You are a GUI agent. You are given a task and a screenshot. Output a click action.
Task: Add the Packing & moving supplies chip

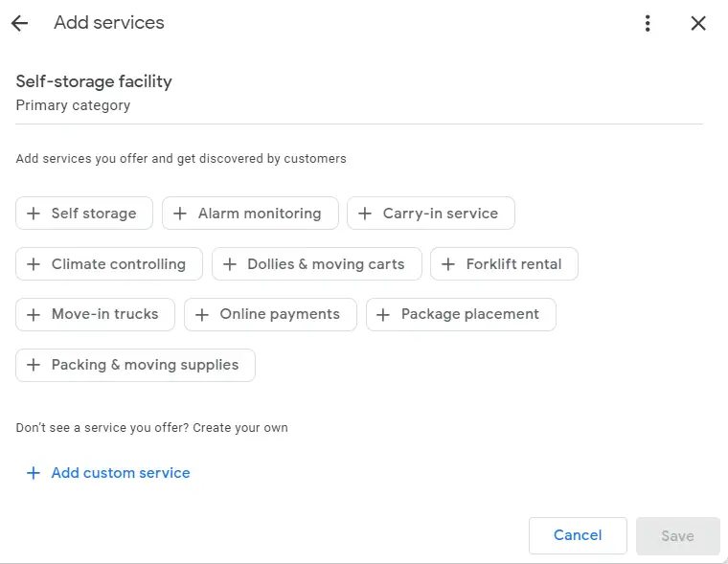135,365
